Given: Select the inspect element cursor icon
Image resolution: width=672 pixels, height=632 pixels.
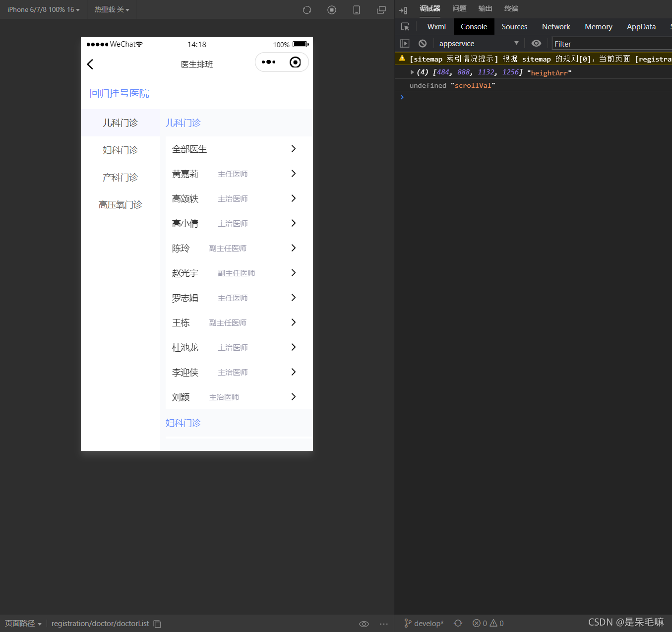Looking at the screenshot, I should (405, 27).
